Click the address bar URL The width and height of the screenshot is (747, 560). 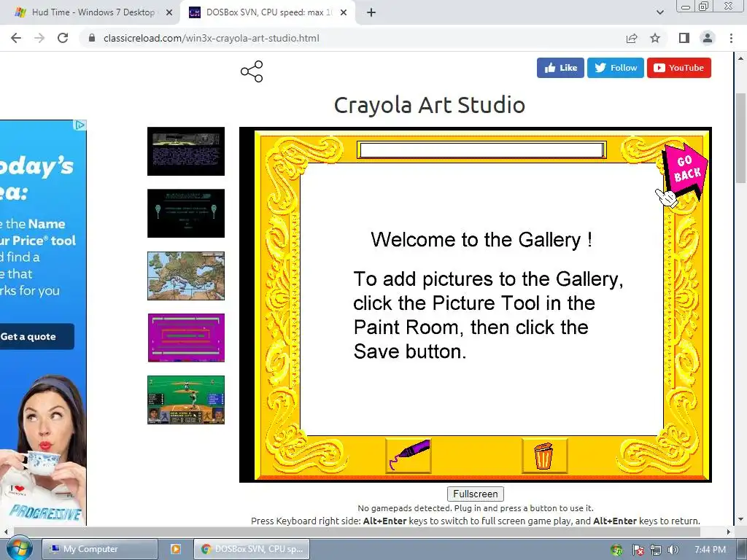[x=212, y=38]
